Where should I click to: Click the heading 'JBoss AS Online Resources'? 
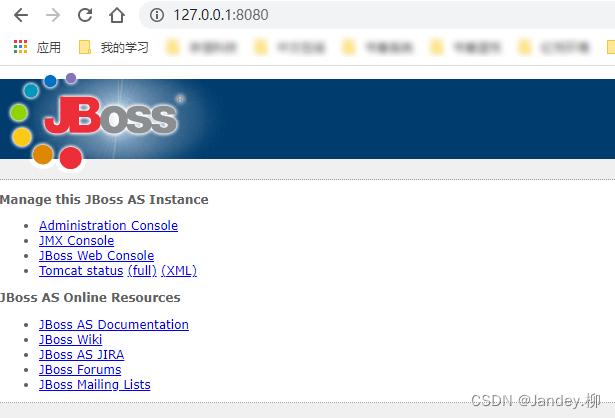(90, 298)
